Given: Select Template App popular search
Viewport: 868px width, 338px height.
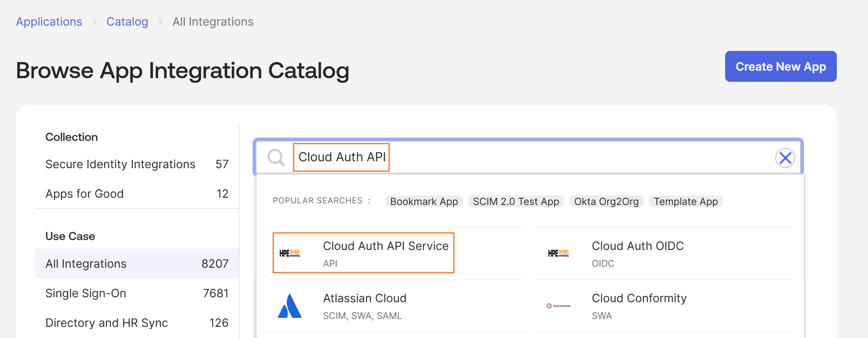Looking at the screenshot, I should tap(686, 202).
